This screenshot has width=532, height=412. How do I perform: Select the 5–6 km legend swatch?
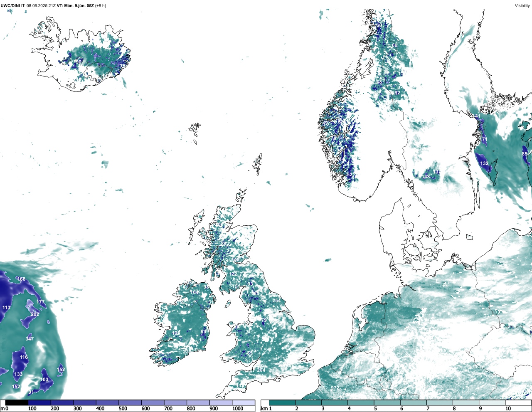[x=387, y=403]
